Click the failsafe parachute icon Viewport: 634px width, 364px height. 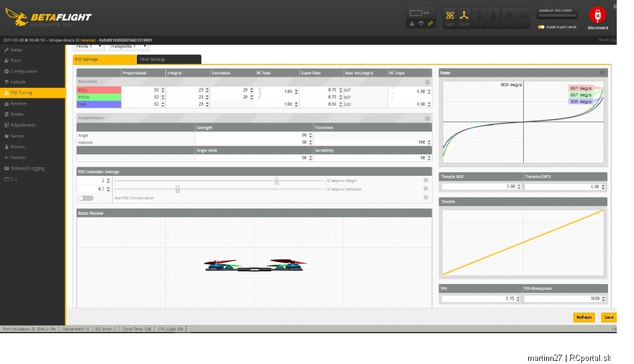pos(421,24)
